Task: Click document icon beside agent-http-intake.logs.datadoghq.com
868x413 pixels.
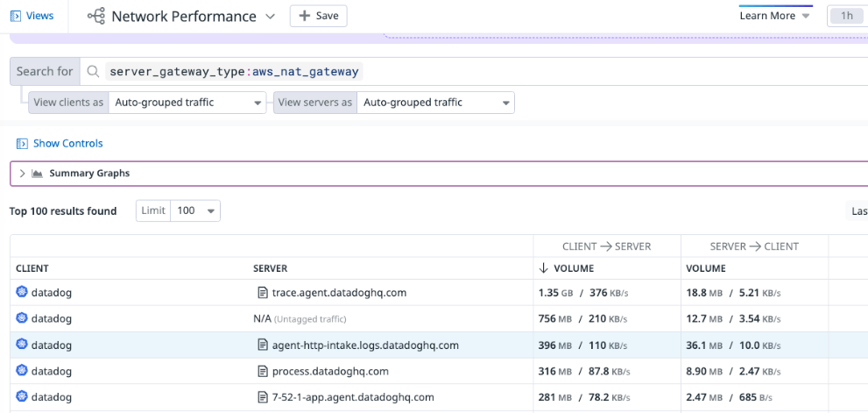Action: 263,345
